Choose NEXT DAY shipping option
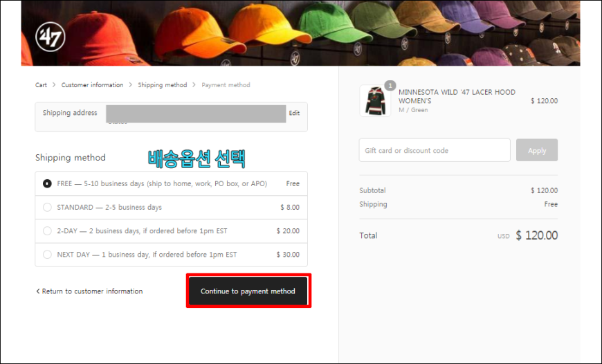Viewport: 602px width, 364px height. (171, 255)
